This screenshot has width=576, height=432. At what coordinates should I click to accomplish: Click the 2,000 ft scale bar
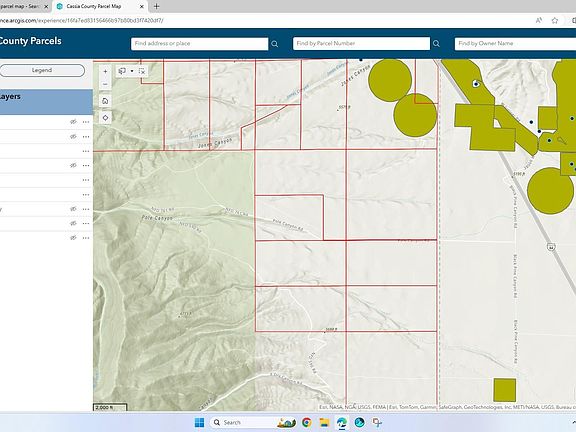(110, 407)
